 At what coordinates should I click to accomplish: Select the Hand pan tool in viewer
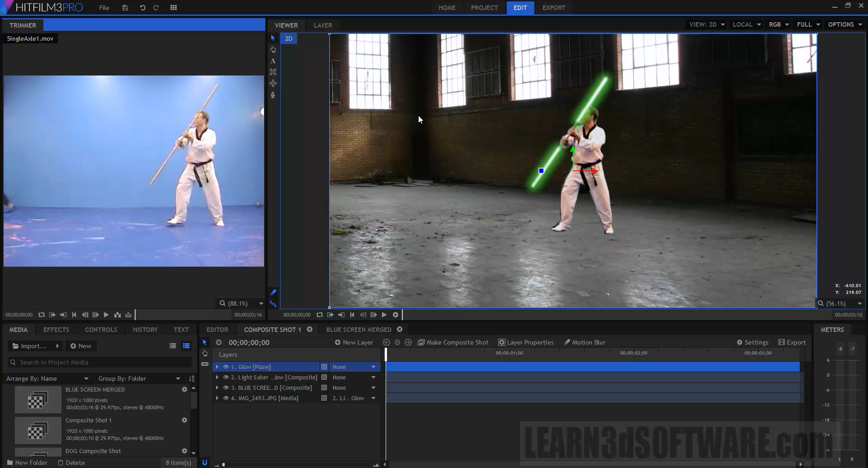tap(273, 49)
